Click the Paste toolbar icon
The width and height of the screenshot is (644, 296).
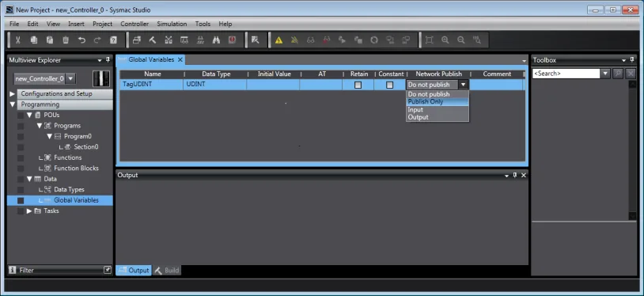click(x=50, y=40)
